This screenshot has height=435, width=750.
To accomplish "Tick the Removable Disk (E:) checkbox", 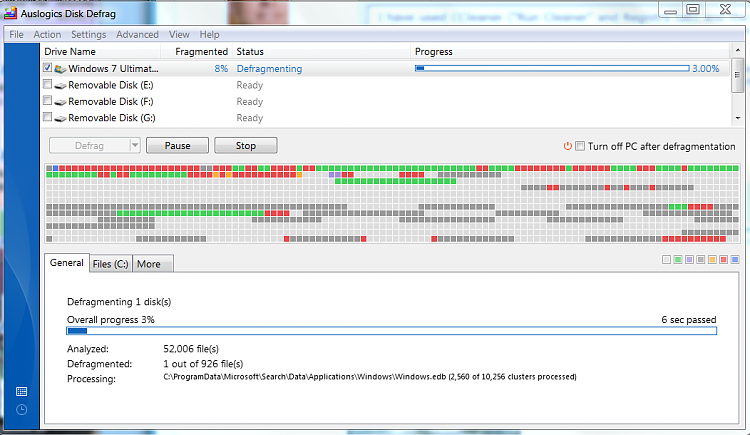I will [47, 84].
